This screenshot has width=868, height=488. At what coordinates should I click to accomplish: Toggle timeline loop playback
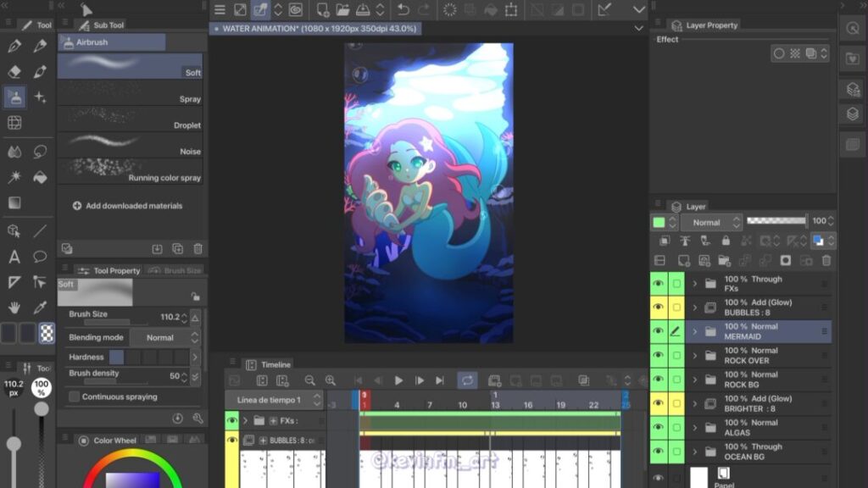467,380
